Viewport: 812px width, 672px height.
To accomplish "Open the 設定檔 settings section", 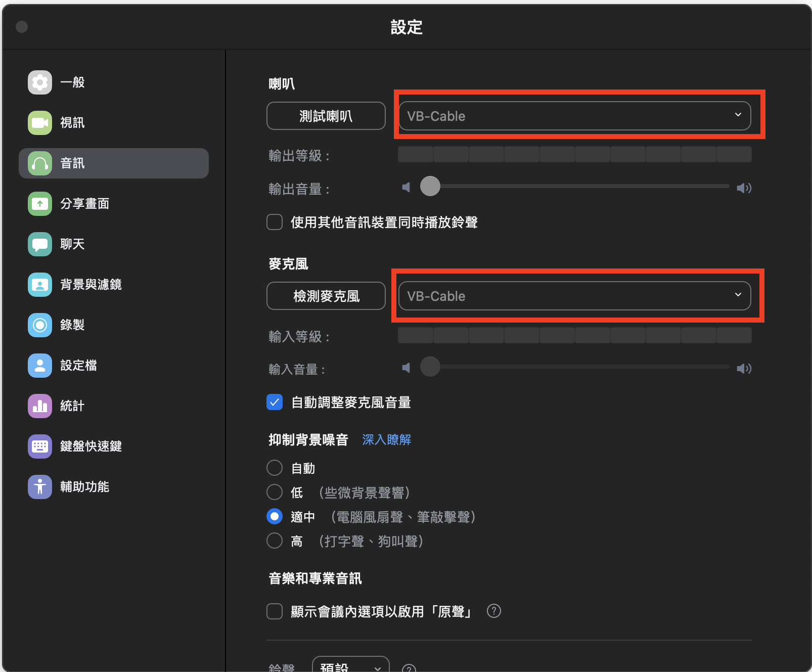I will [x=114, y=366].
